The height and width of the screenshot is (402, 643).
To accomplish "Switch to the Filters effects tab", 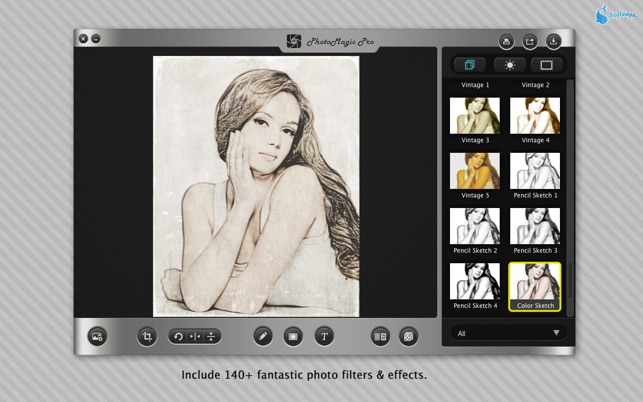I will pos(470,65).
